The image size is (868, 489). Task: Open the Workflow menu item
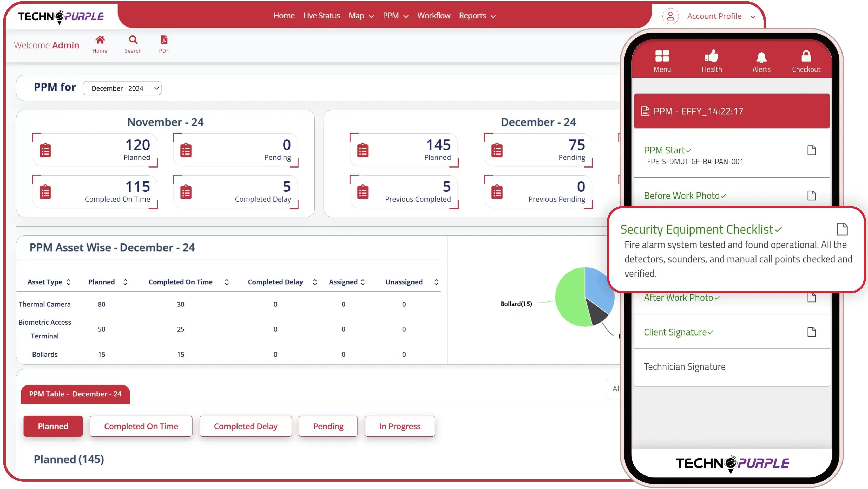tap(434, 16)
